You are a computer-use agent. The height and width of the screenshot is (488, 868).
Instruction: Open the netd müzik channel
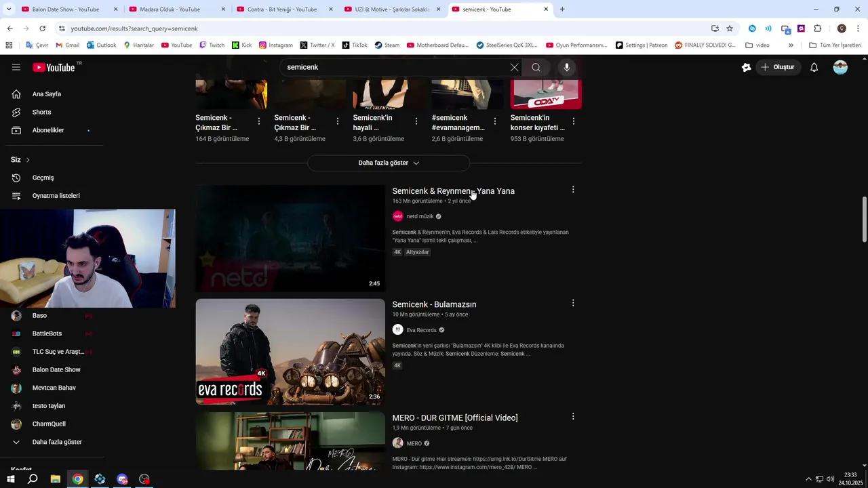pyautogui.click(x=420, y=216)
